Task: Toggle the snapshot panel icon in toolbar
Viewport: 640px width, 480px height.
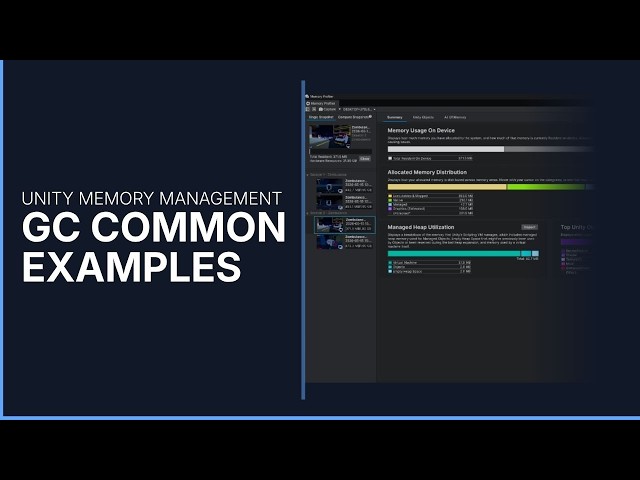Action: 308,109
